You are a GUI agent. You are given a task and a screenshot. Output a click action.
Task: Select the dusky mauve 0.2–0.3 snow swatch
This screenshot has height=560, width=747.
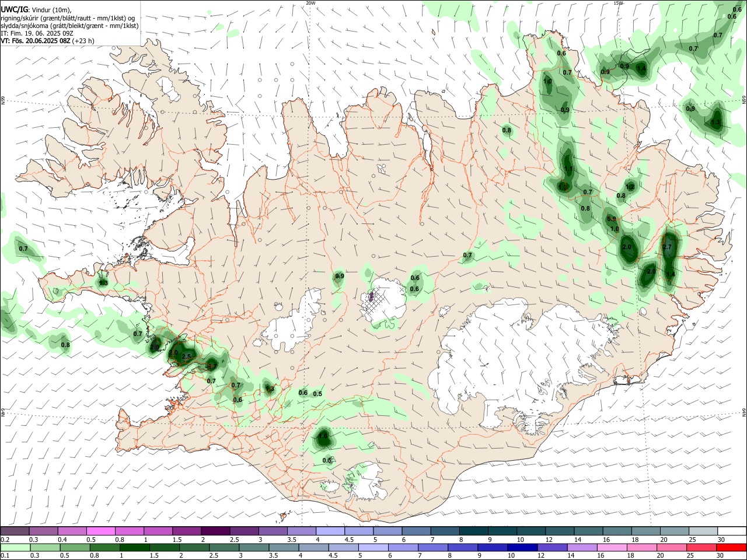(x=15, y=531)
